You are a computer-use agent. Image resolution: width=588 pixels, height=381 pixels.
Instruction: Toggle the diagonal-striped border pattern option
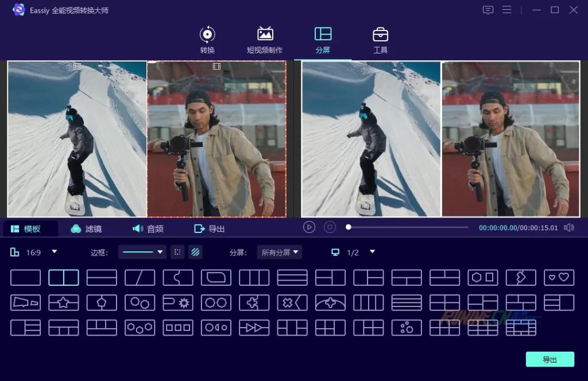195,252
